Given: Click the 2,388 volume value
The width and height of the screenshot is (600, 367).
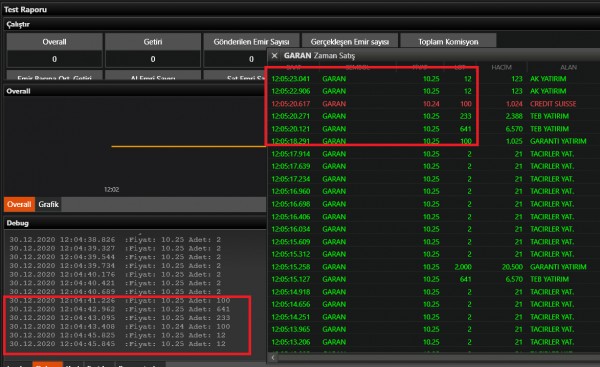Looking at the screenshot, I should pyautogui.click(x=514, y=116).
